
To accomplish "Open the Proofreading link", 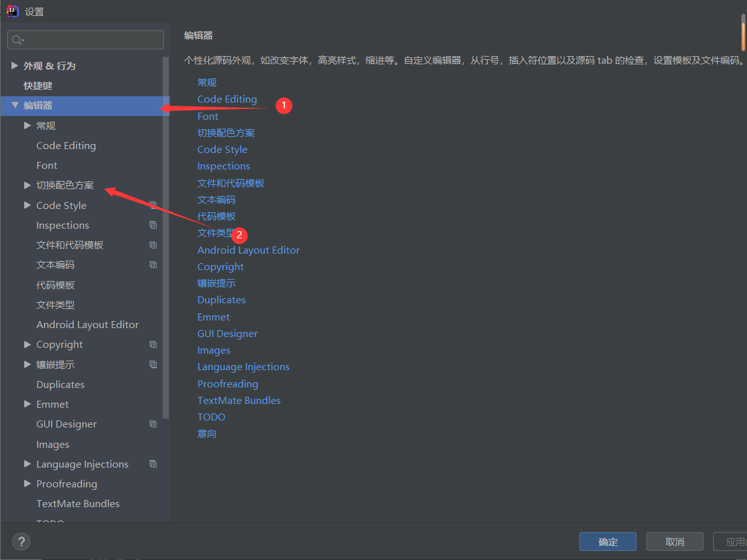I will coord(228,384).
